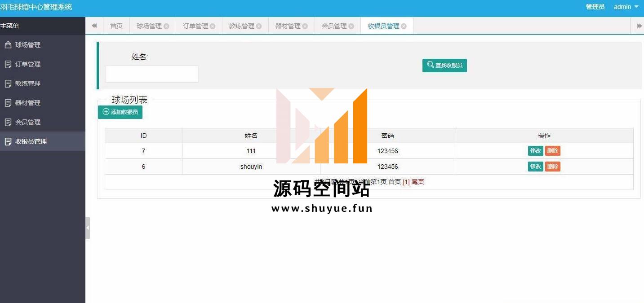Close the 收银员管理 tab
The image size is (644, 303).
tap(404, 26)
